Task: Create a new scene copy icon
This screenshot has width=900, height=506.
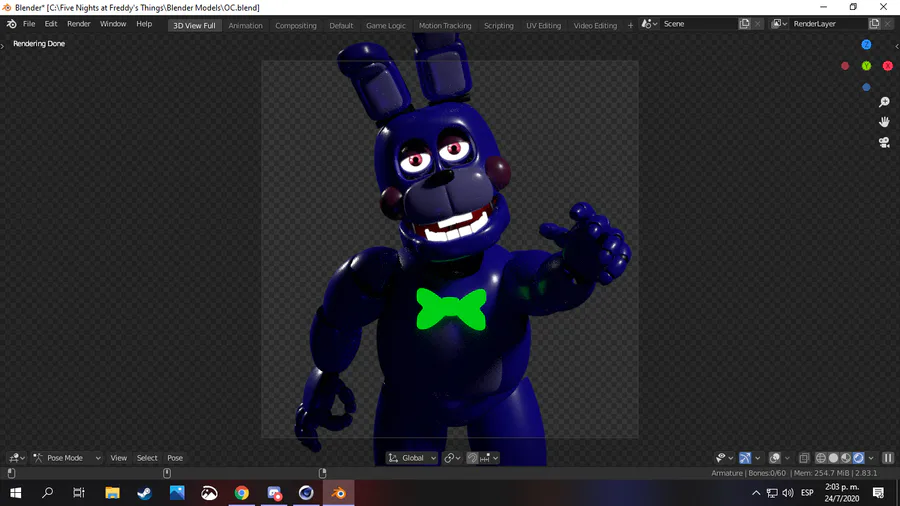Action: 744,24
